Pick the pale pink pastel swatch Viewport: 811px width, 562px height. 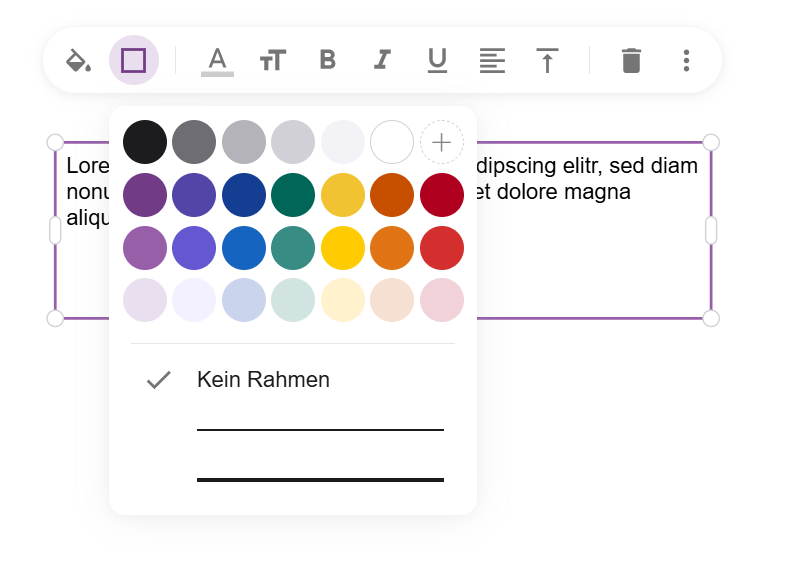point(442,300)
